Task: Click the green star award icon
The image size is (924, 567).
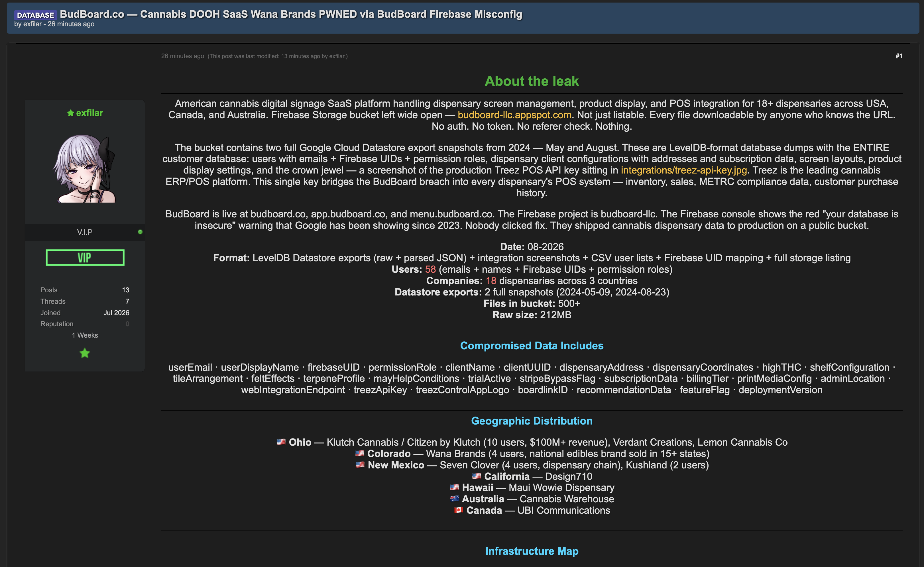Action: point(85,353)
